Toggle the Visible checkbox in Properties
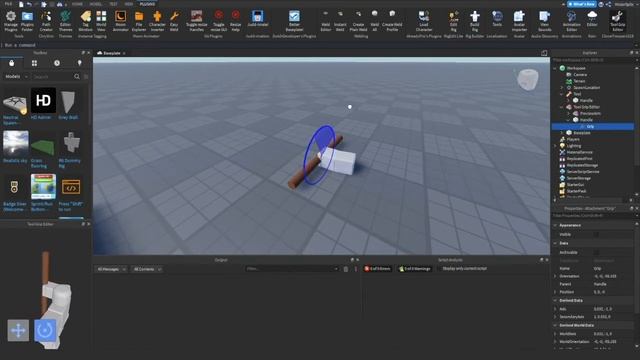640x360 pixels. pos(596,234)
